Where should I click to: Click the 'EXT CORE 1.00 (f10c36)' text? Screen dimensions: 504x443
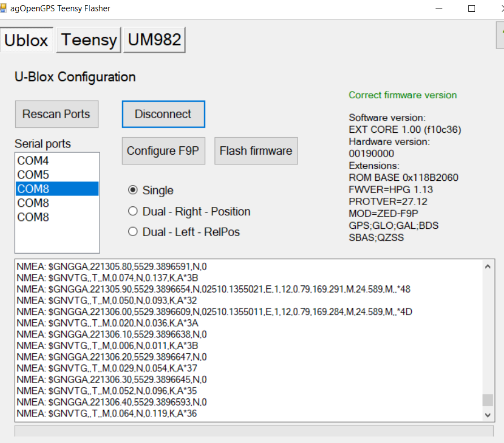coord(405,129)
